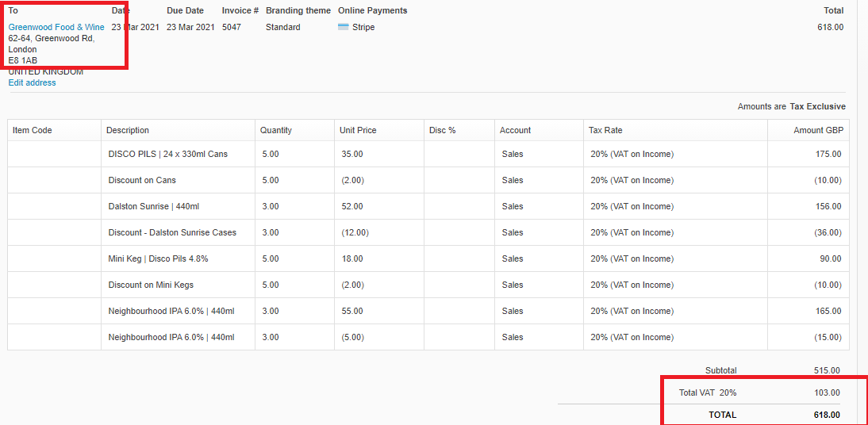Click Sales account in DISCO PILS row
The width and height of the screenshot is (868, 425).
point(512,155)
